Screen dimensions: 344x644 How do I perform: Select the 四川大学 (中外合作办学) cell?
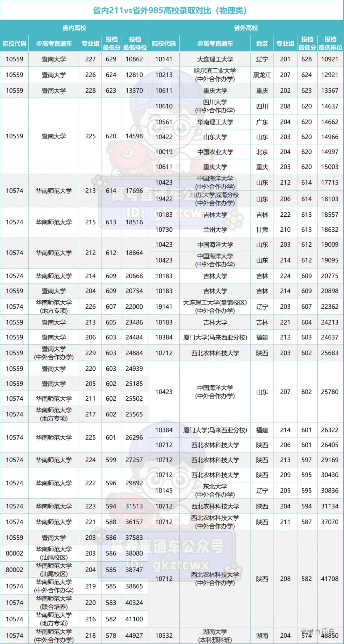(x=215, y=106)
